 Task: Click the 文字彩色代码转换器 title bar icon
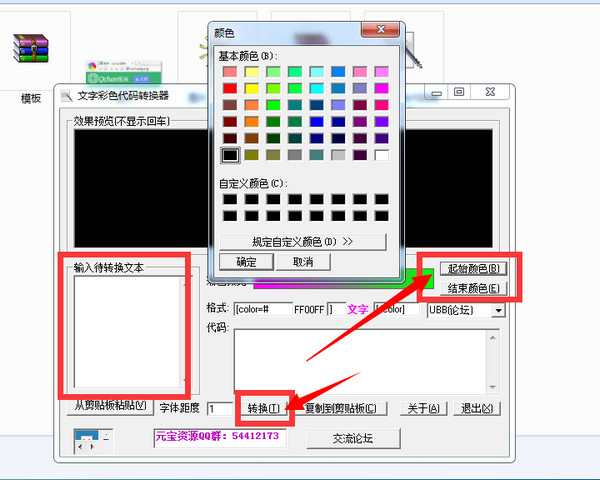click(x=67, y=96)
